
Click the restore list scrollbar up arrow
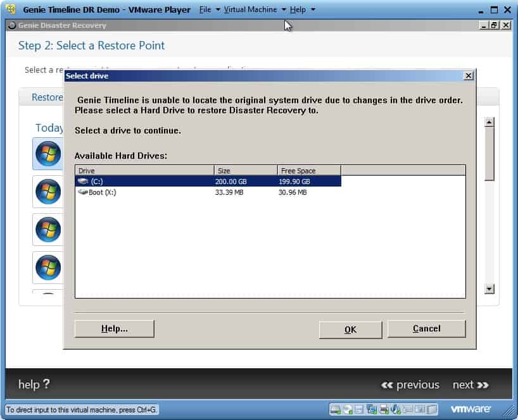490,122
